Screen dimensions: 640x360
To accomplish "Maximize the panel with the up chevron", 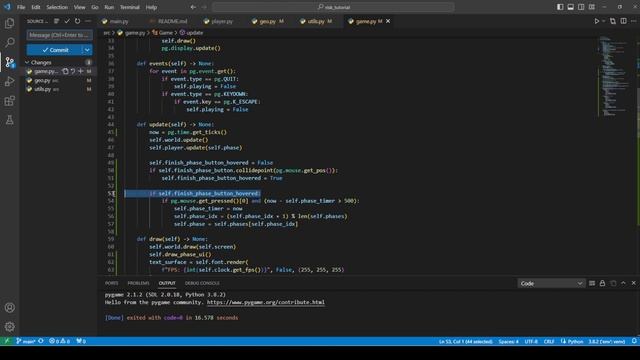I will tap(623, 283).
